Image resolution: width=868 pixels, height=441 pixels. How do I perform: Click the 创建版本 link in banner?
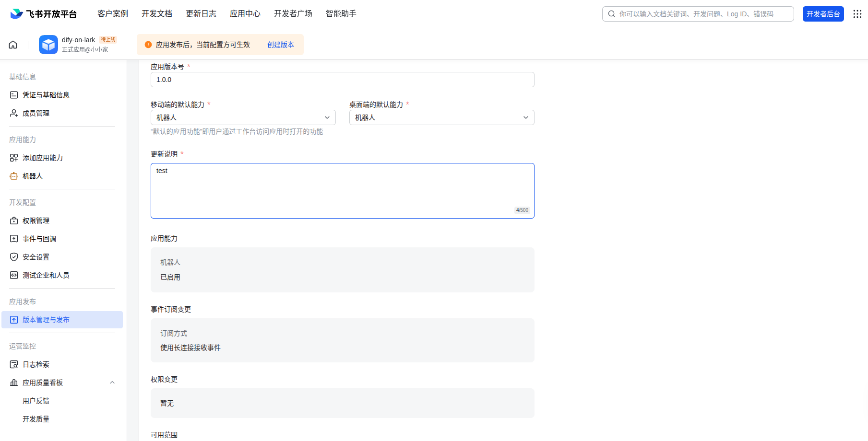click(281, 44)
